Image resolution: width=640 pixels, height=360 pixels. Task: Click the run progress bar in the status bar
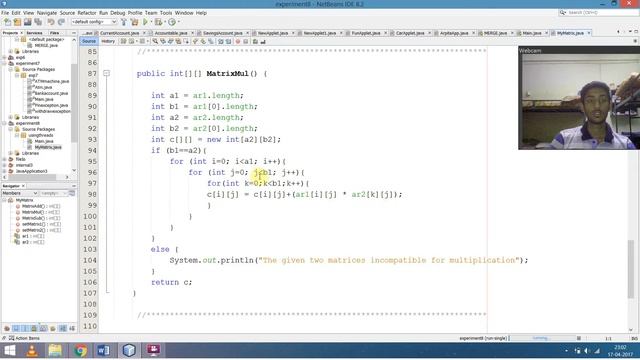(543, 338)
